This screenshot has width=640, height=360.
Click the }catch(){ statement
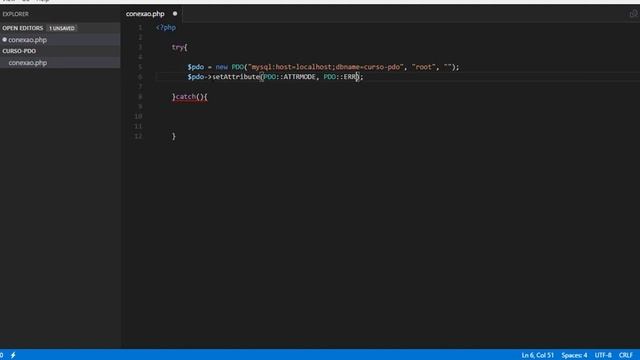pos(190,97)
